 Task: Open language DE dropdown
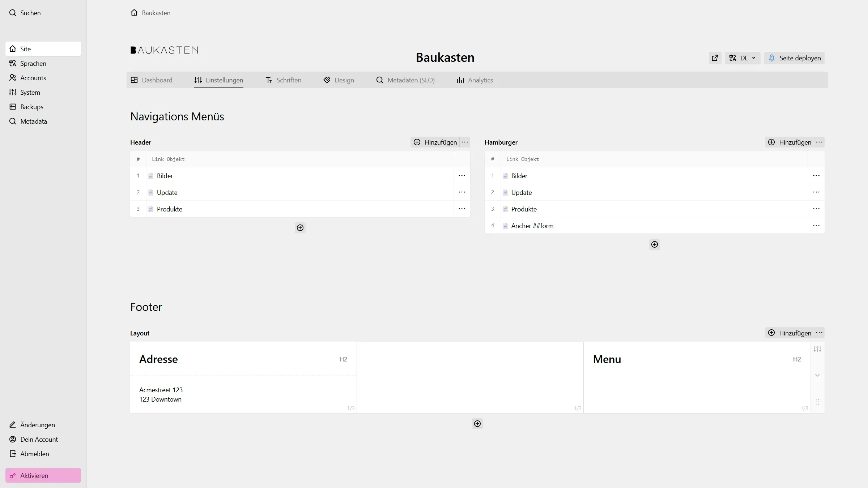click(743, 58)
